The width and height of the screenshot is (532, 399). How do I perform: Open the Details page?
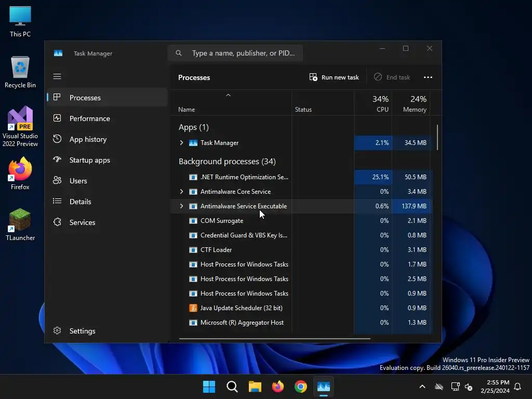[107, 201]
